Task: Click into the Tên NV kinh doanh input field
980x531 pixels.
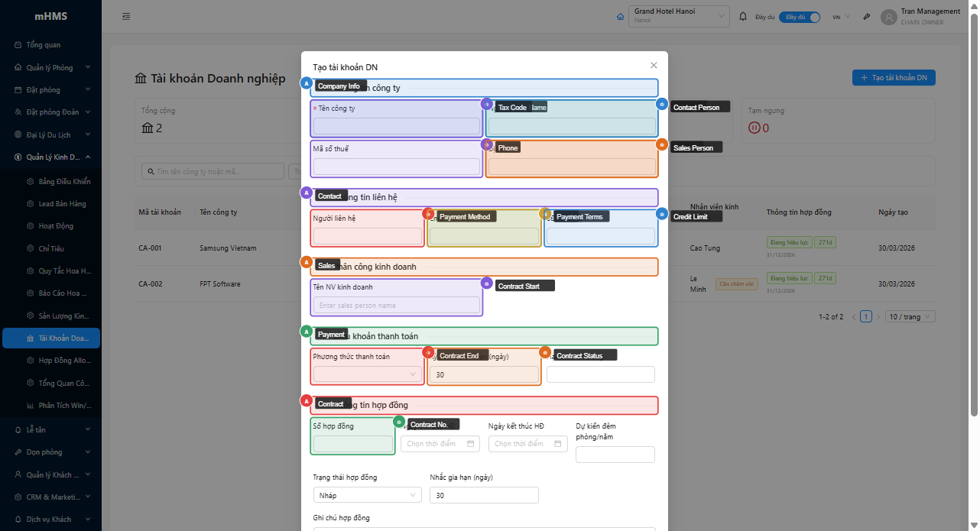Action: [397, 305]
